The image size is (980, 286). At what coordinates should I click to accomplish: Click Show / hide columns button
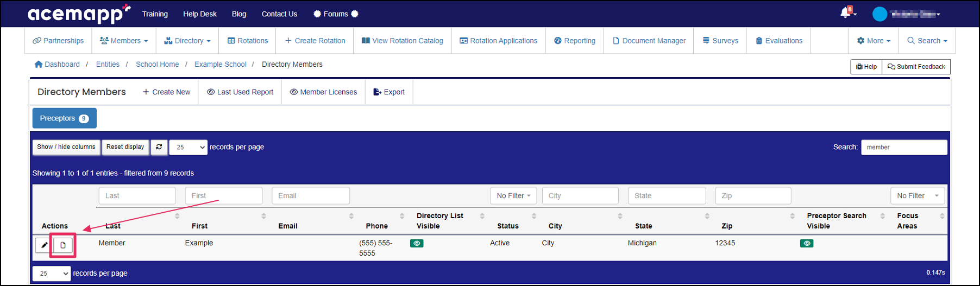click(66, 147)
